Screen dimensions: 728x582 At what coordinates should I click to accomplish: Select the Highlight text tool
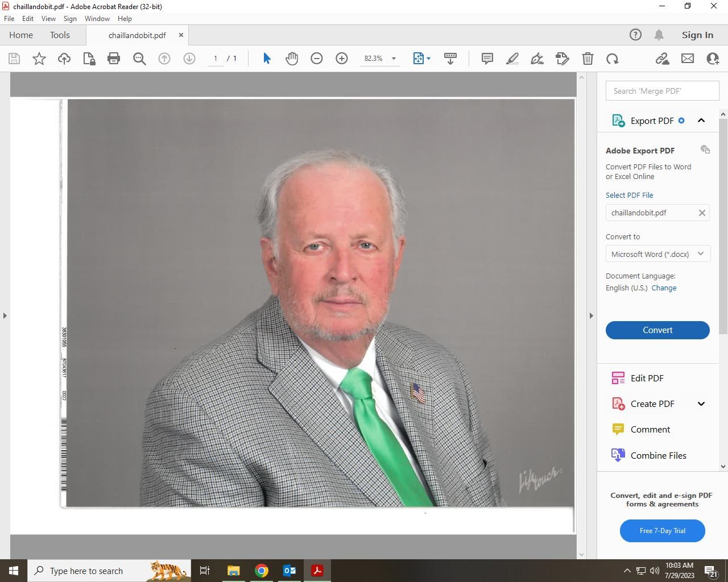pos(512,59)
